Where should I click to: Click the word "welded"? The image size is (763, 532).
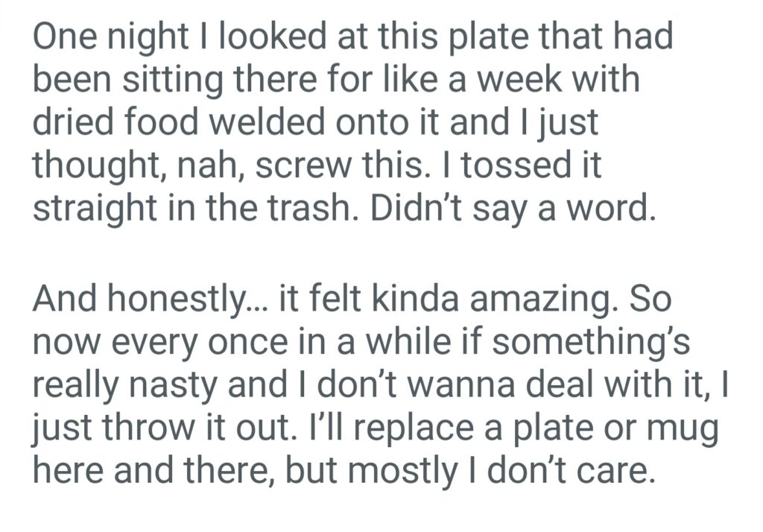click(246, 123)
